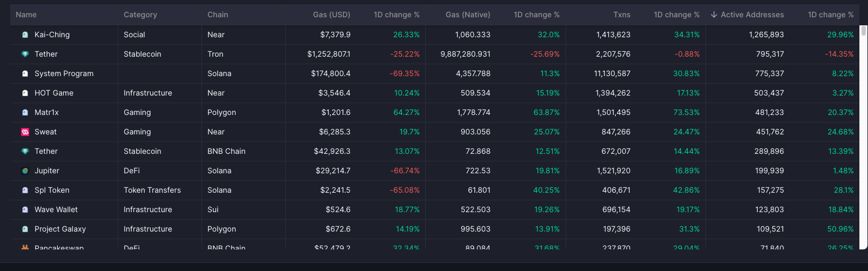Sort by 1D change % after Active Addresses
This screenshot has width=868, height=271.
pyautogui.click(x=831, y=15)
